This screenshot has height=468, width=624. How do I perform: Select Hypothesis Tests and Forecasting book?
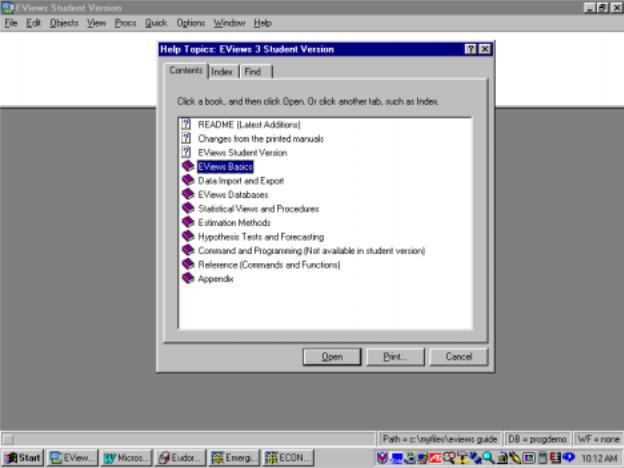(261, 237)
